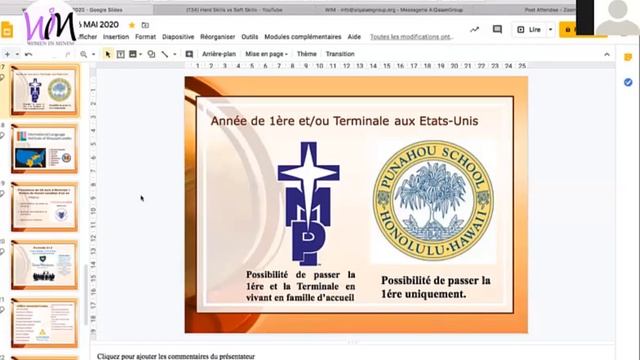The width and height of the screenshot is (640, 360).
Task: Open the Format menu
Action: (x=145, y=37)
